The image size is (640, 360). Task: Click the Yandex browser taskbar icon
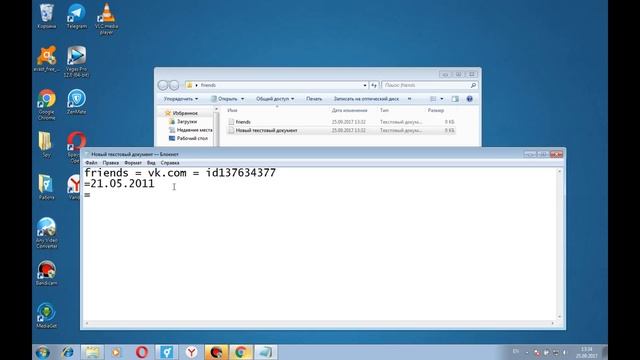(191, 352)
